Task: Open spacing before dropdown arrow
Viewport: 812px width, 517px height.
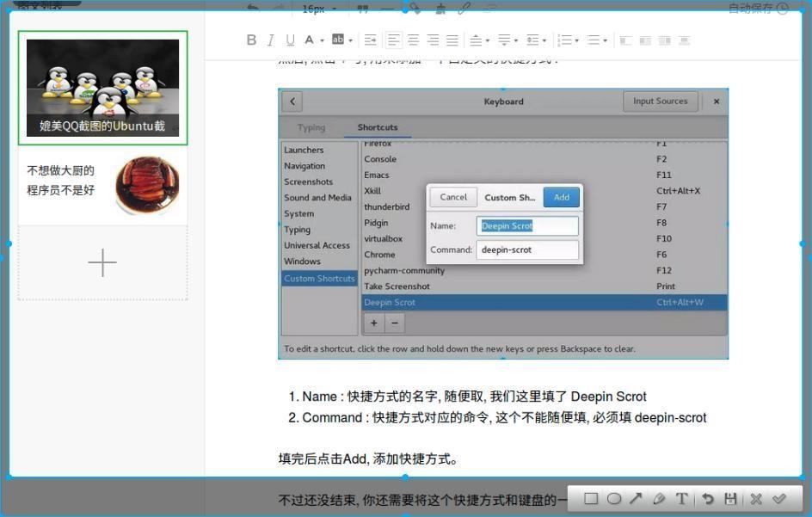Action: 488,40
